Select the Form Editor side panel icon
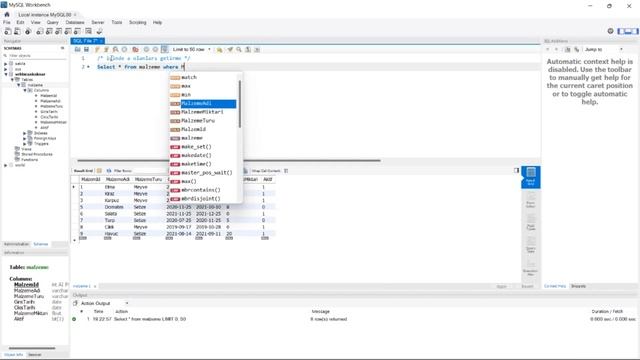This screenshot has width=640, height=360. (x=531, y=200)
